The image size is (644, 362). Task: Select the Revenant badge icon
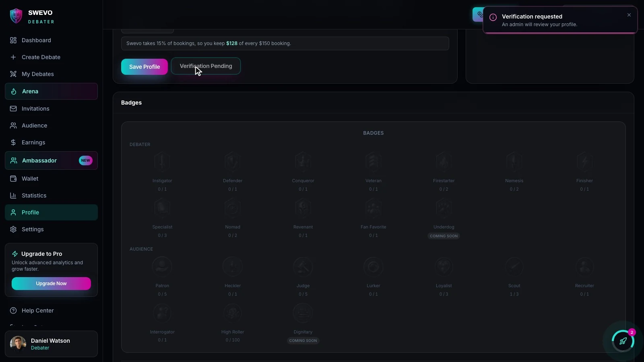[303, 208]
